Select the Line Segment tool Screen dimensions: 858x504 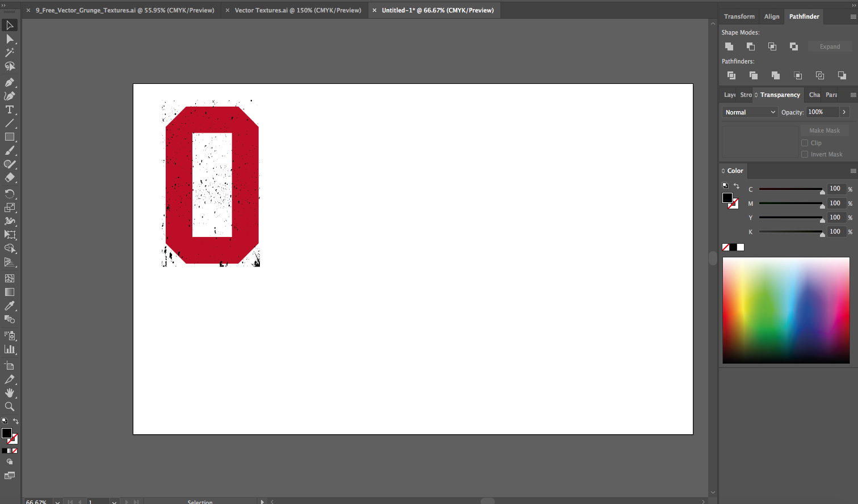pos(10,123)
